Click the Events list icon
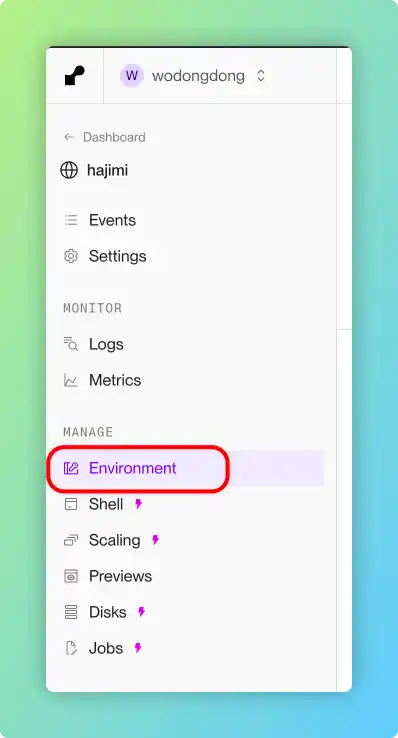This screenshot has width=398, height=738. coord(71,220)
